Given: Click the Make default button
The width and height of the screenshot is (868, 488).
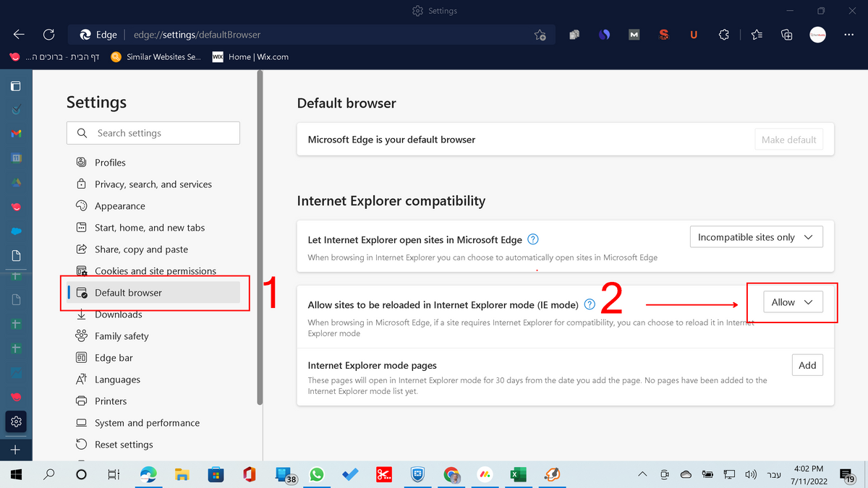Looking at the screenshot, I should [788, 140].
